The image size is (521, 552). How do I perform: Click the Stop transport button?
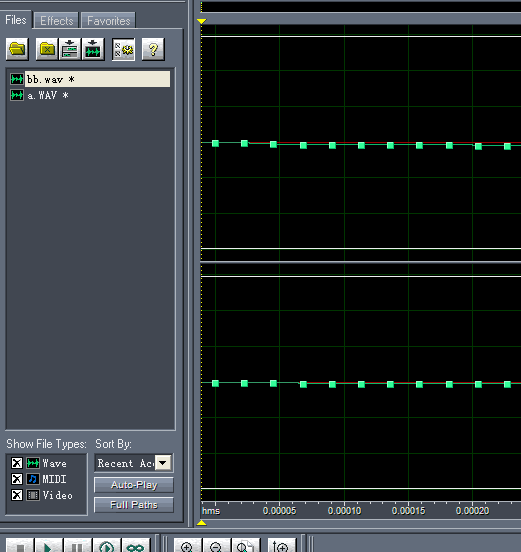[x=20, y=546]
